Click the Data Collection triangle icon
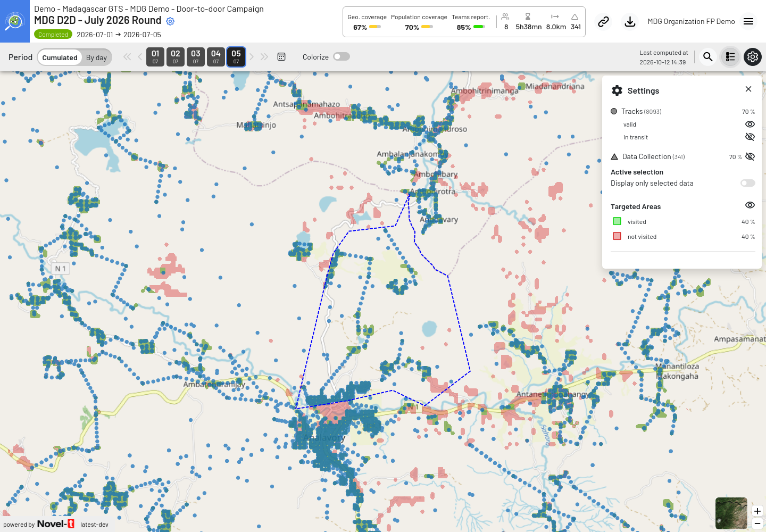Screen dimensions: 766x532 tap(614, 156)
